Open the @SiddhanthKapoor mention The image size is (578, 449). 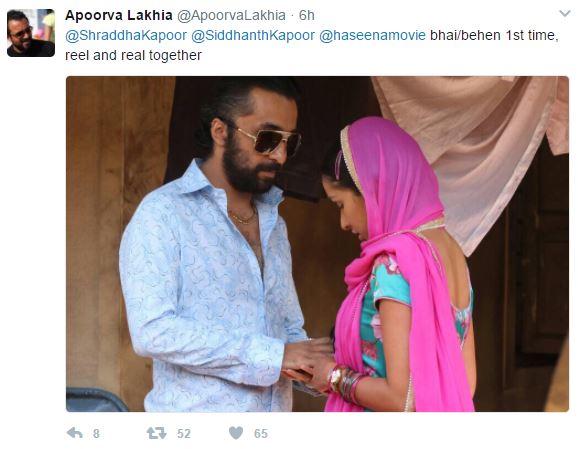(253, 35)
